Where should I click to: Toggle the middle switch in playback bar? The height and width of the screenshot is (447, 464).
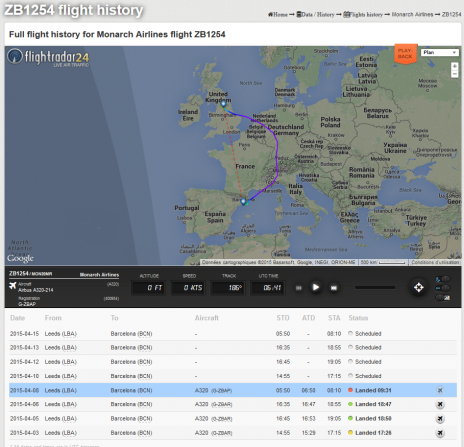443,288
